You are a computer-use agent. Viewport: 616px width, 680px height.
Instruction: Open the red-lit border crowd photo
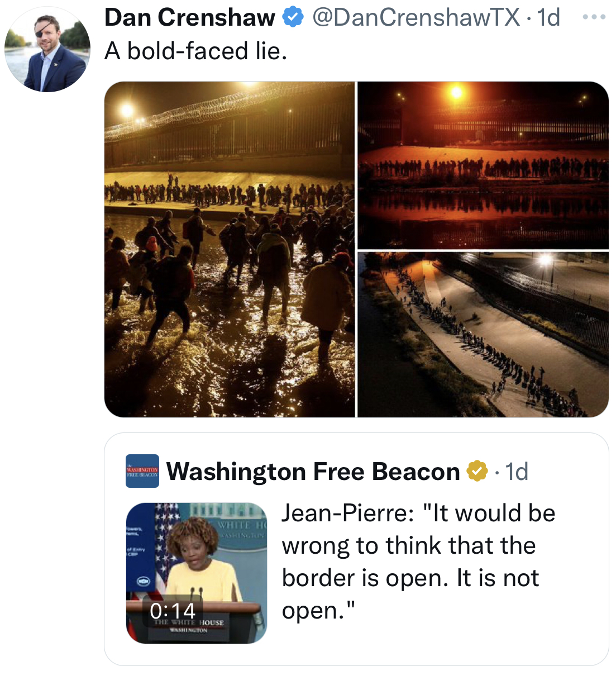483,165
